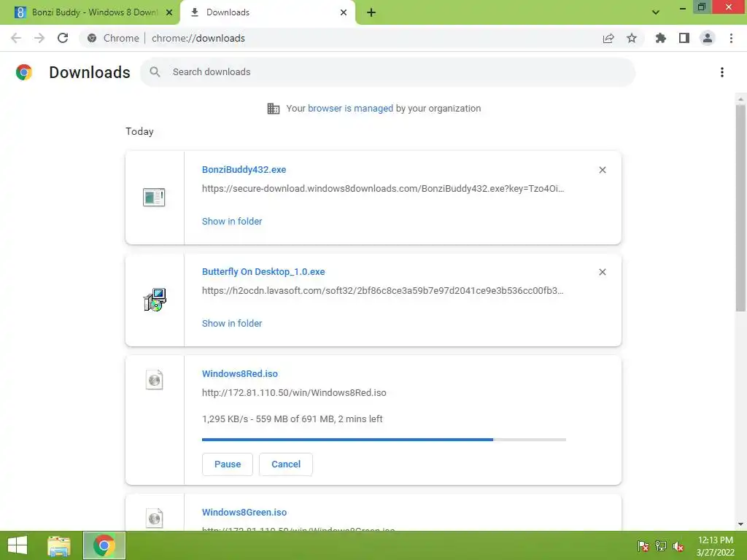Screen dimensions: 747x560
Task: Close the Downloads tab
Action: pos(344,12)
